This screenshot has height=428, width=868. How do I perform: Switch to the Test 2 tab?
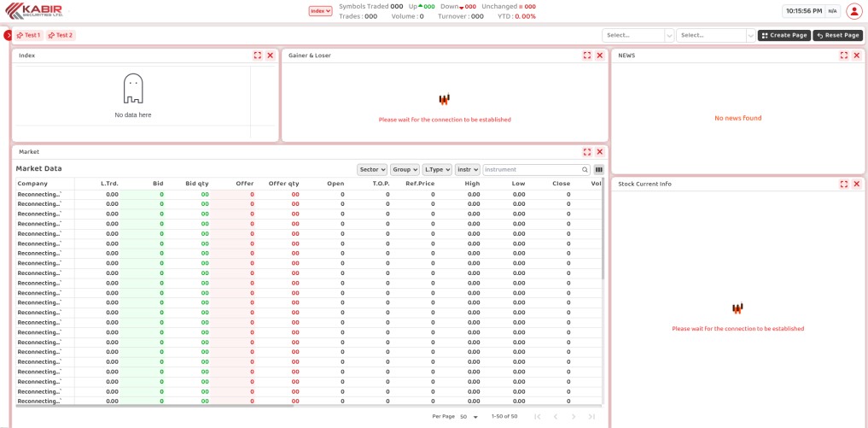point(61,36)
